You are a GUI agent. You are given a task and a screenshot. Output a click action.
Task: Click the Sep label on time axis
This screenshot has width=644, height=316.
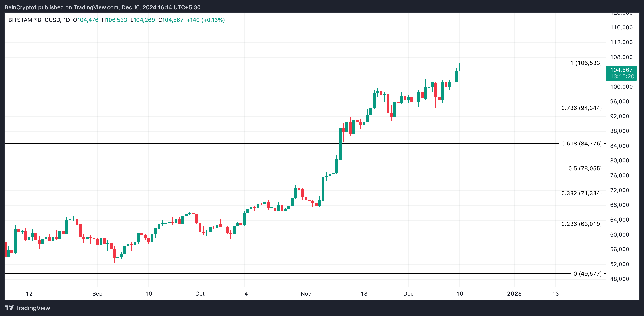pos(97,293)
